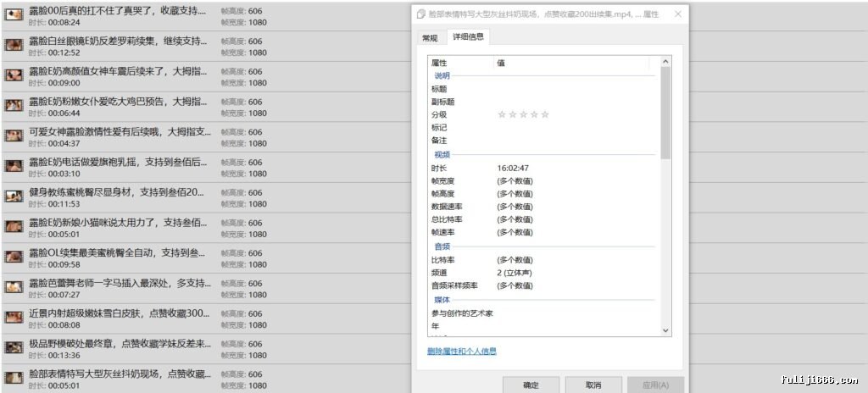The height and width of the screenshot is (393, 868).
Task: Select the 数据速率 property row
Action: (544, 207)
